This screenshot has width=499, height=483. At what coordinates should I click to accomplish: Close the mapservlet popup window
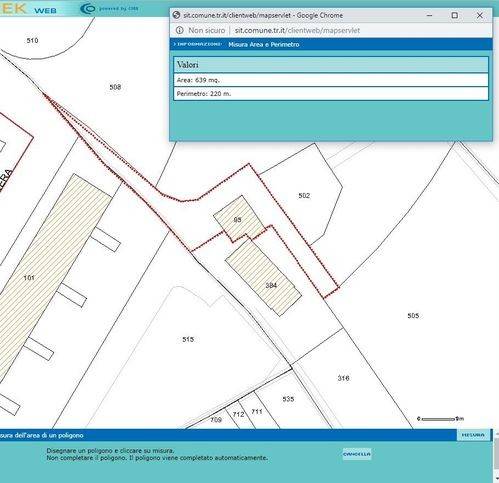(x=480, y=15)
